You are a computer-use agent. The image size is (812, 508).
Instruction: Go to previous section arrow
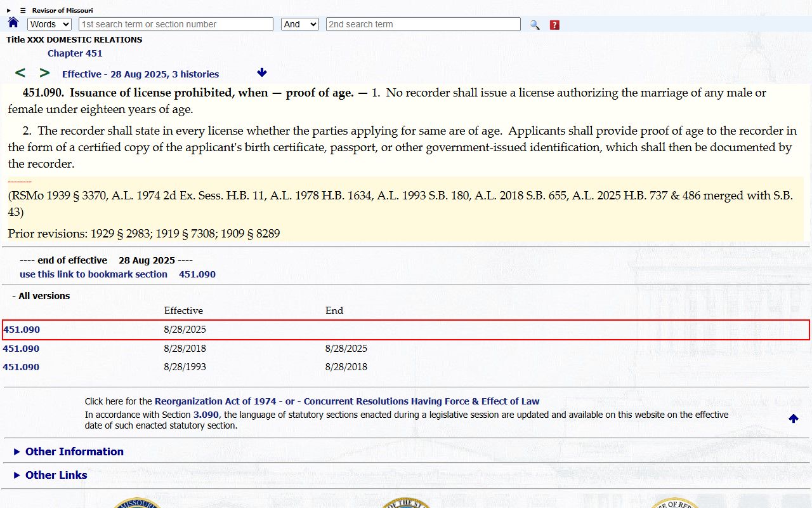(x=20, y=73)
